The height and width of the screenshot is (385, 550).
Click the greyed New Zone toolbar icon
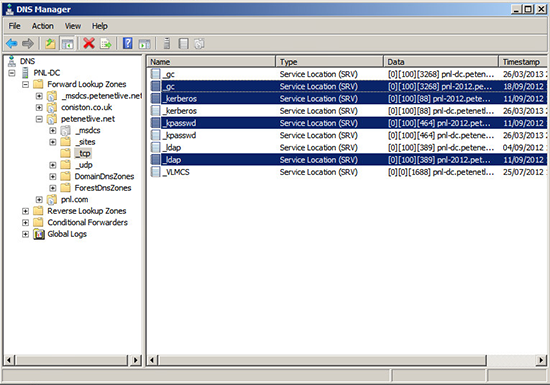tap(199, 43)
